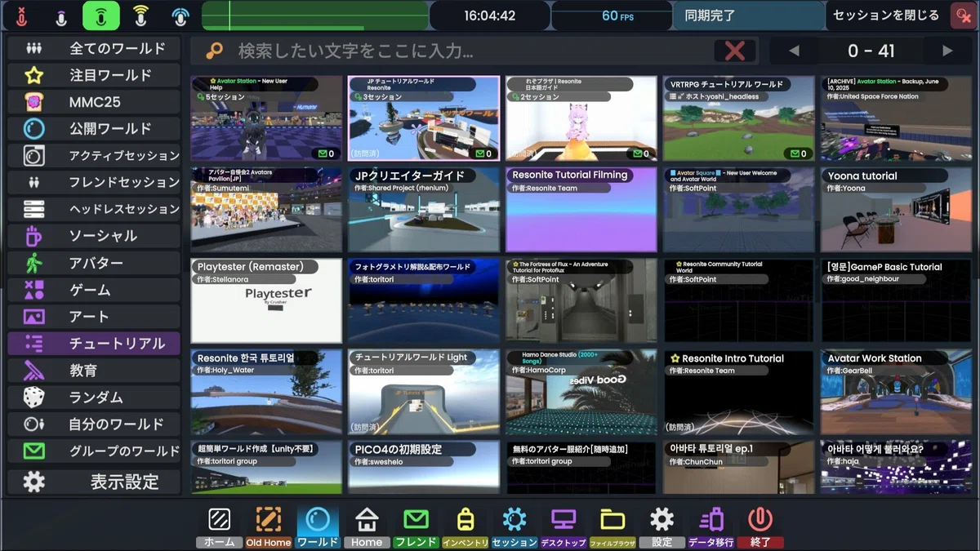The height and width of the screenshot is (551, 980).
Task: Select the whisper voice mode icon
Action: (61, 16)
